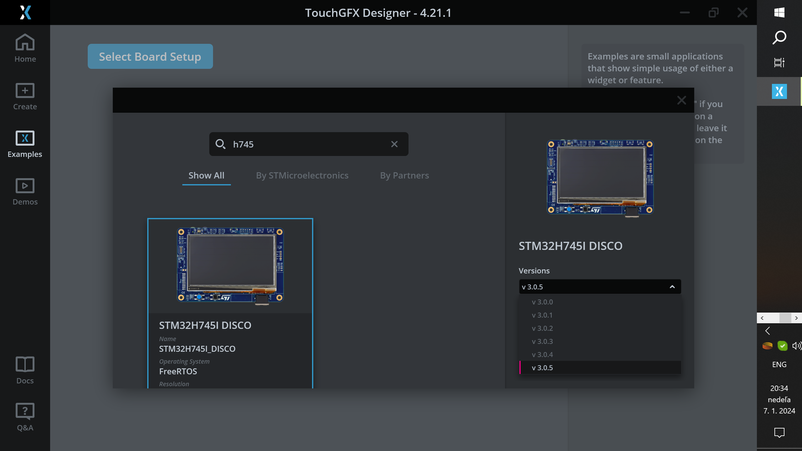Open the Demos section in sidebar
This screenshot has width=802, height=451.
pos(25,191)
